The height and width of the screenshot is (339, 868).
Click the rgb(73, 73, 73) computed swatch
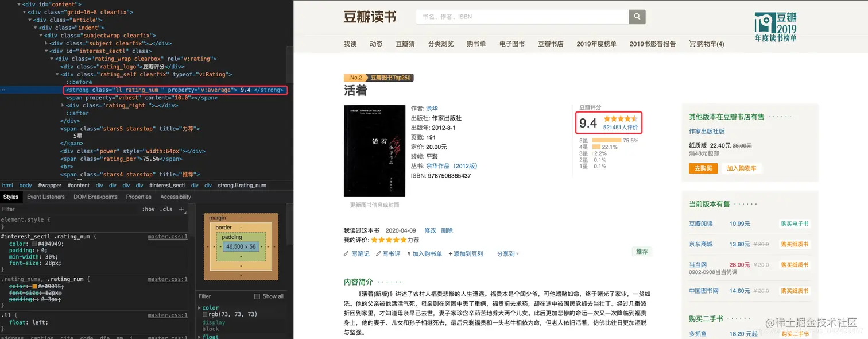(x=205, y=314)
